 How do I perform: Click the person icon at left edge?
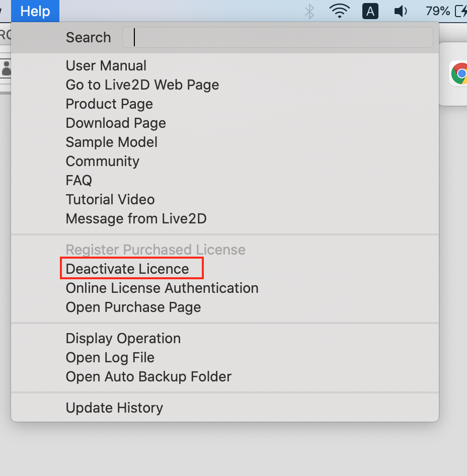point(7,68)
